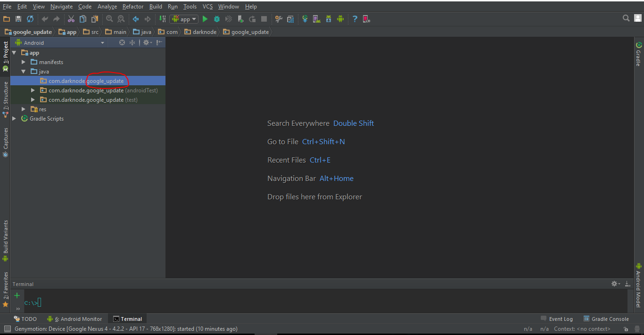Viewport: 644px width, 335px height.
Task: Open the AVD Manager icon
Action: [x=316, y=19]
